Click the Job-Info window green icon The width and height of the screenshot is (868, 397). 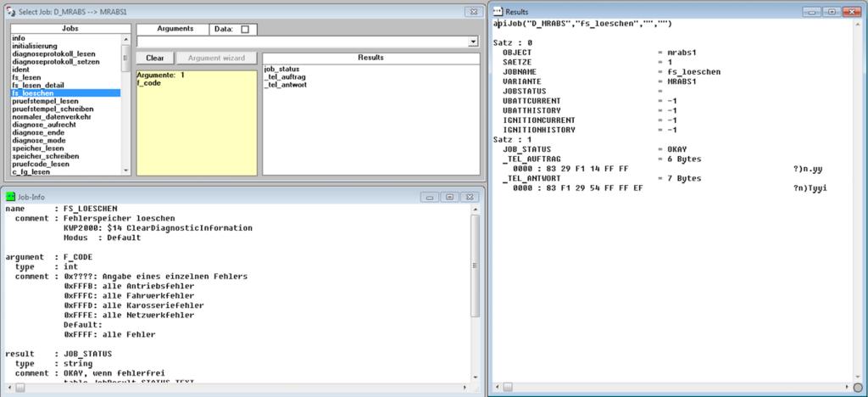tap(11, 196)
